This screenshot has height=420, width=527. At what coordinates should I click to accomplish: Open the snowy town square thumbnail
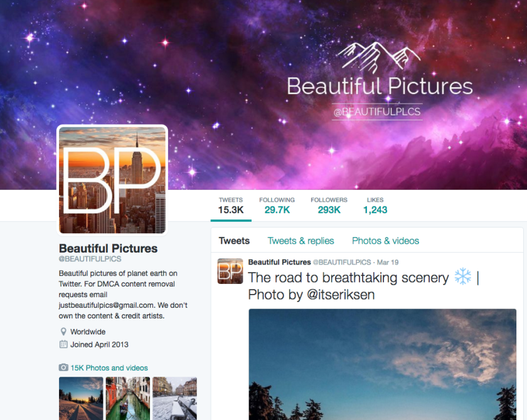175,398
